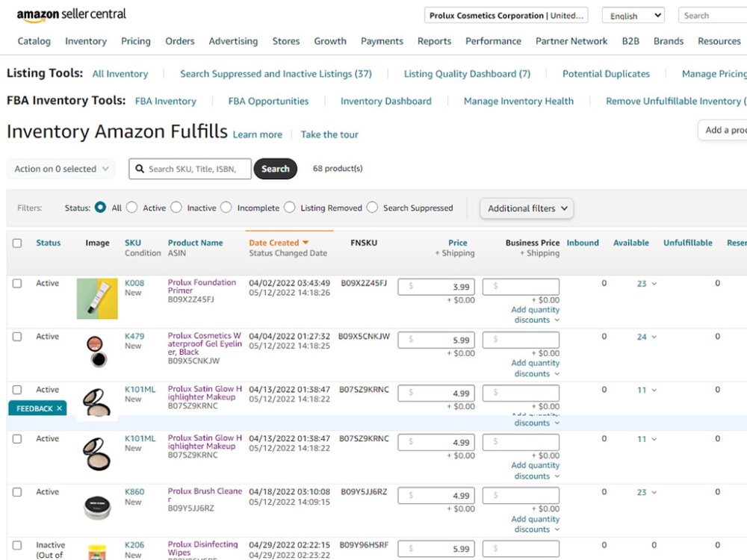Image resolution: width=747 pixels, height=560 pixels.
Task: Expand Add quantity discounts for K008
Action: (536, 315)
